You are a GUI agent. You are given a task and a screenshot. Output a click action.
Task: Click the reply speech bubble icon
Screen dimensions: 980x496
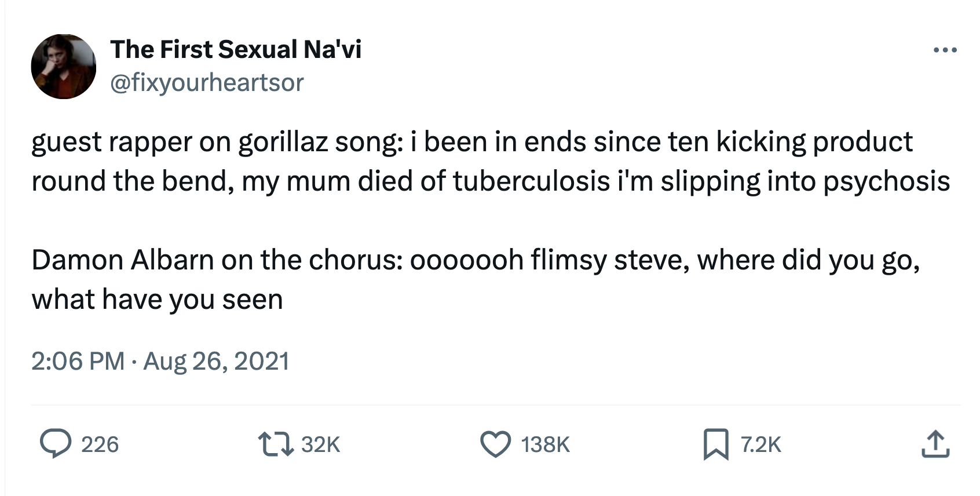pyautogui.click(x=56, y=444)
